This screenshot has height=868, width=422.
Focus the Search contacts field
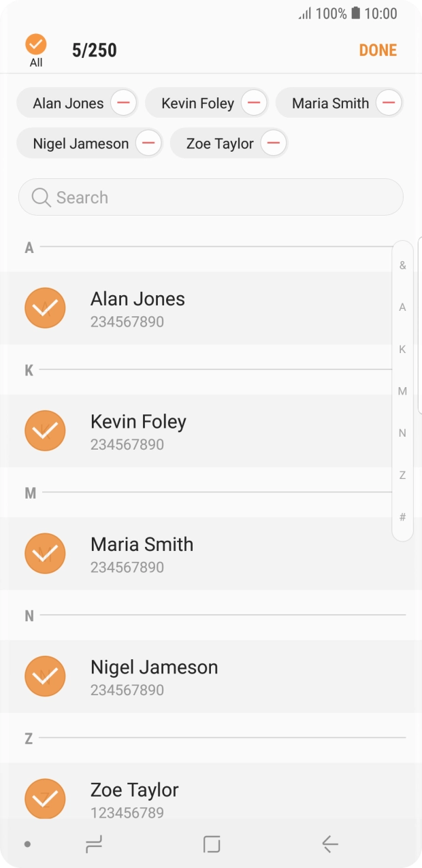pos(218,197)
